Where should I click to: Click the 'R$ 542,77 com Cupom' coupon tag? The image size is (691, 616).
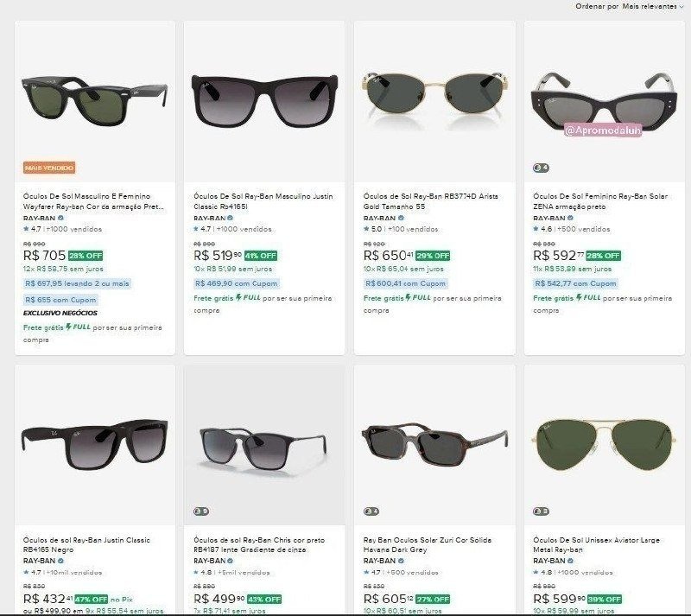coord(575,283)
